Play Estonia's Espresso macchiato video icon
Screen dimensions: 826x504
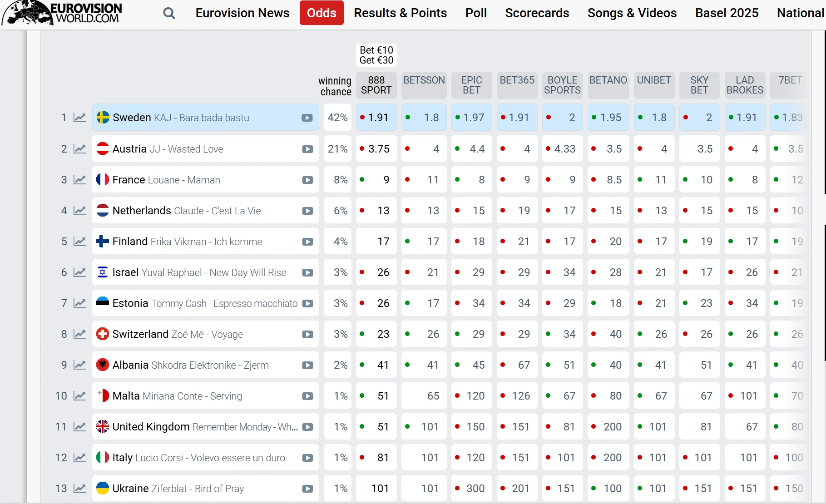(307, 303)
